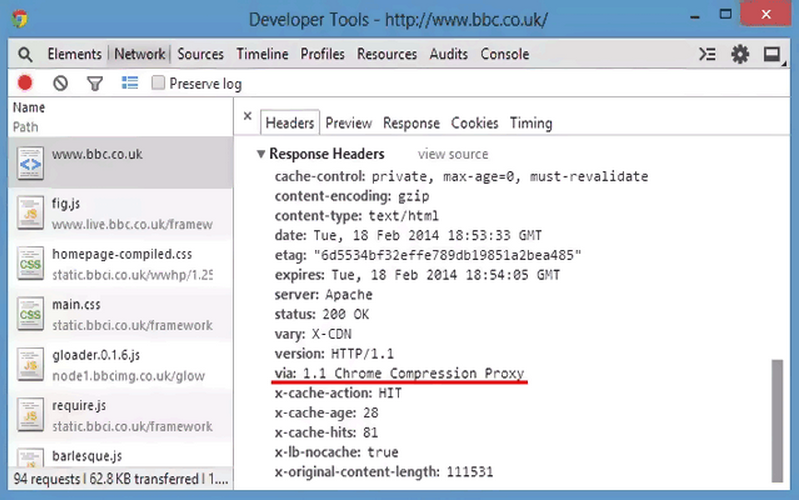The height and width of the screenshot is (502, 800).
Task: Click the x-cache-age: 28 line
Action: 327,413
